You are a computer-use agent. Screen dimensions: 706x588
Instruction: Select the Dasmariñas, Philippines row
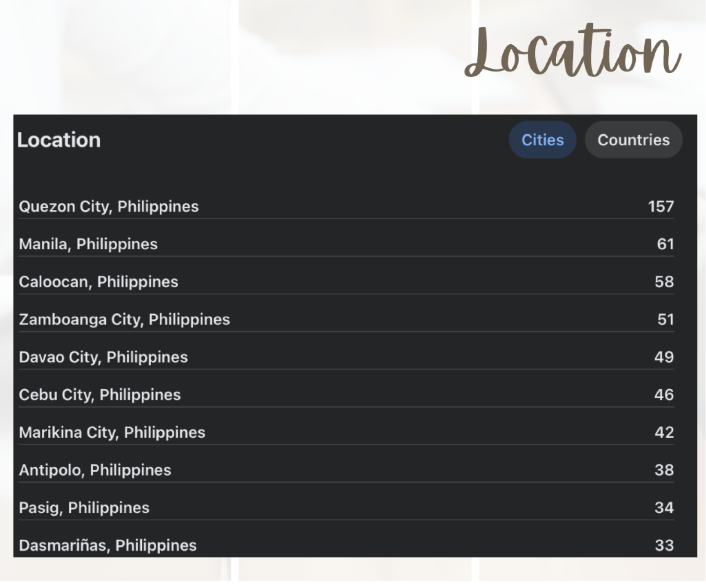click(x=346, y=545)
